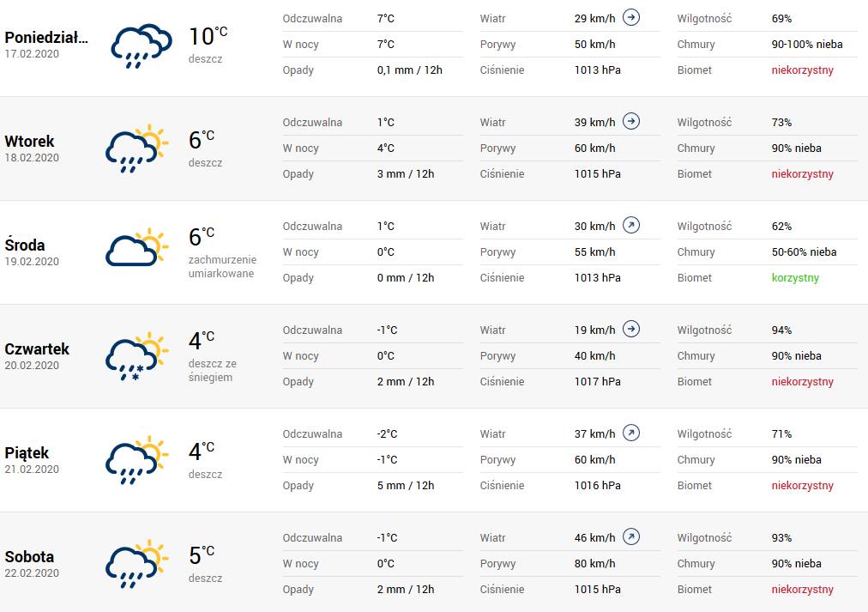Screen dimensions: 868x612
Task: Click Saturday's rain cloud with sun icon
Action: coord(136,564)
